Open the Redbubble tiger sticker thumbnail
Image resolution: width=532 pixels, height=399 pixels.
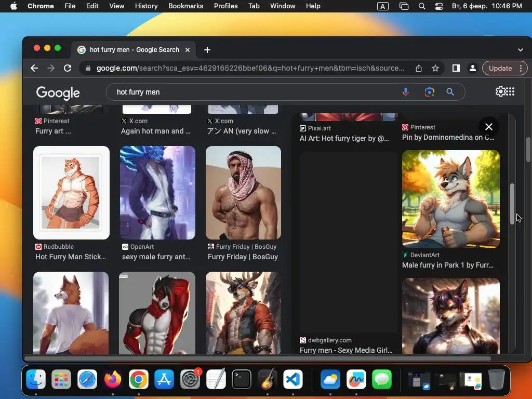(x=71, y=193)
